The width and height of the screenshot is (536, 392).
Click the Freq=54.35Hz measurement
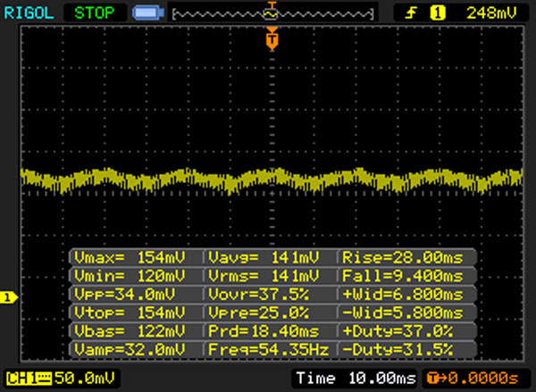point(268,350)
